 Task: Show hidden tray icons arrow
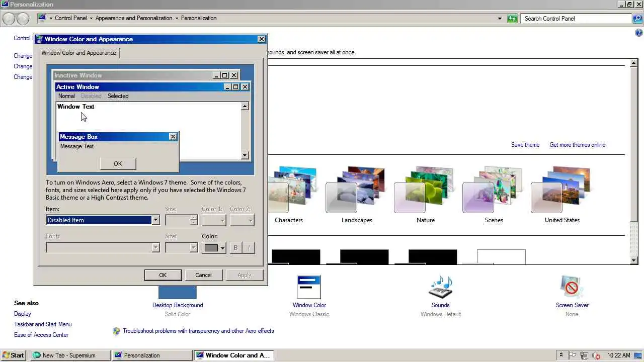[561, 355]
